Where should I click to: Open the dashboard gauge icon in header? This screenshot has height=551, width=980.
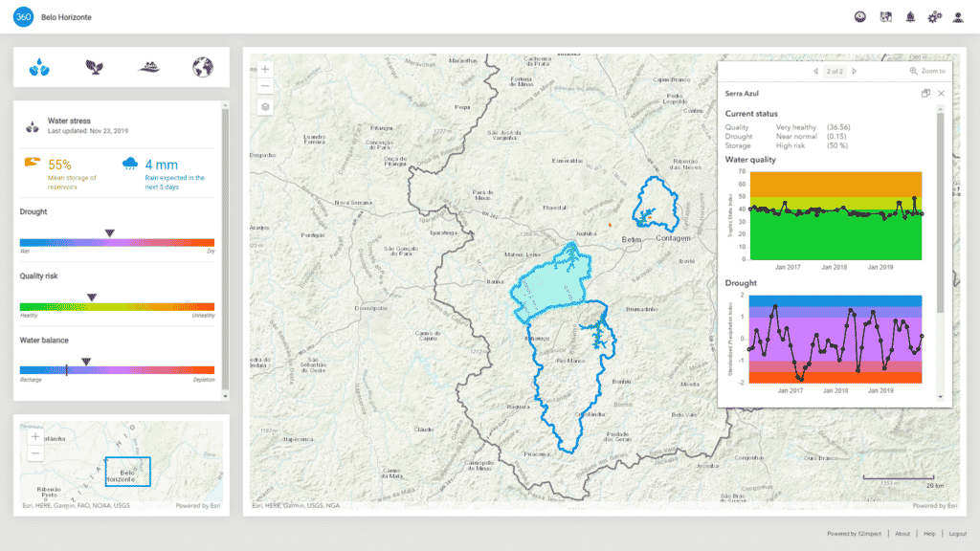[x=860, y=17]
